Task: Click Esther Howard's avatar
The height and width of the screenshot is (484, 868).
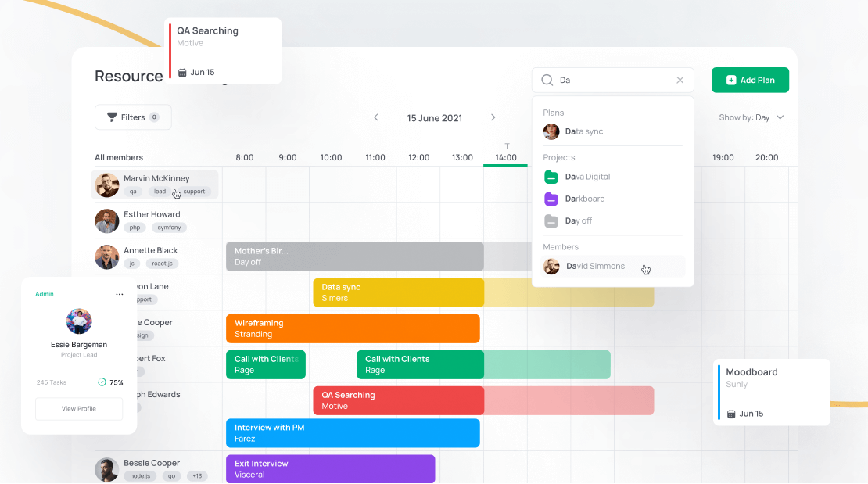Action: click(x=107, y=221)
